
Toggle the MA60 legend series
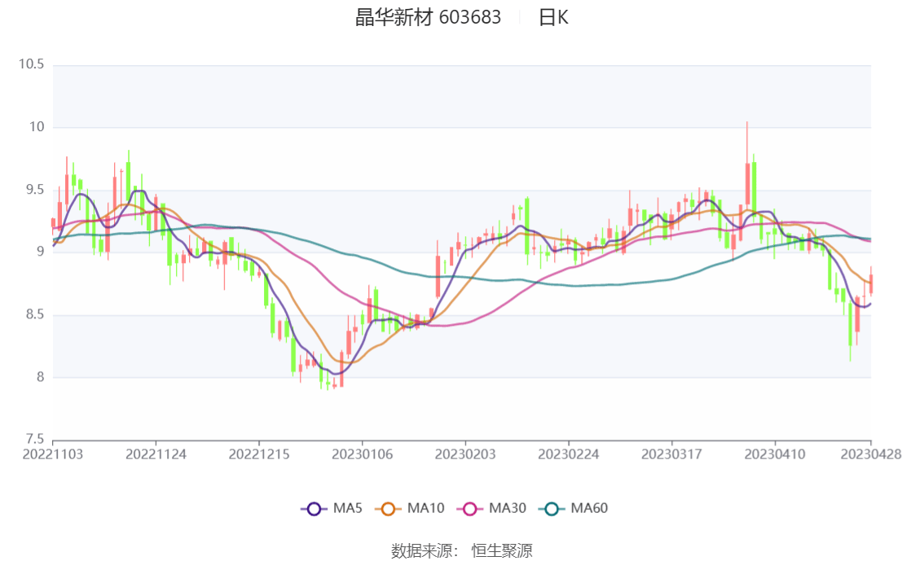tap(574, 508)
